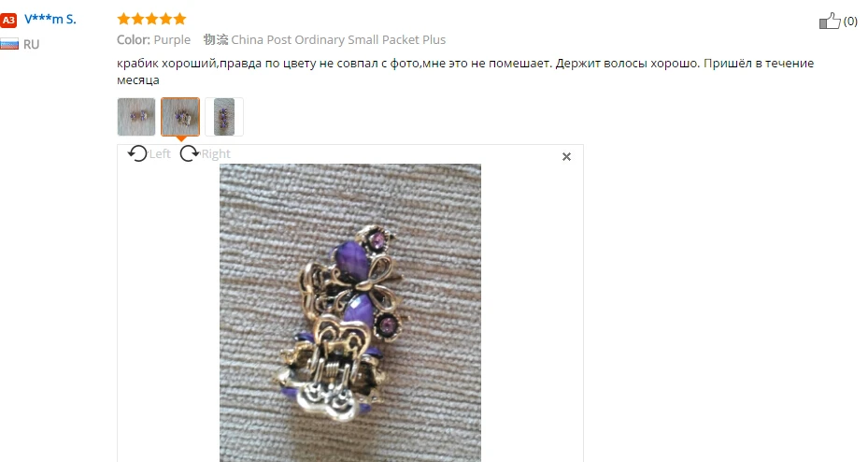Click the rotate Left arrow icon
Image resolution: width=868 pixels, height=462 pixels.
[137, 153]
